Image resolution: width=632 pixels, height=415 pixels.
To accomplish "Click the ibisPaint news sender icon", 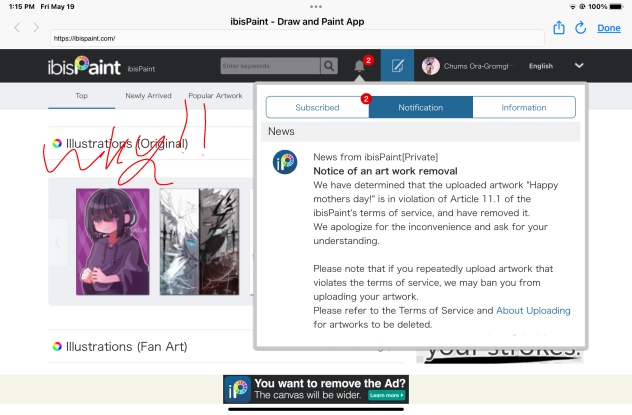I will click(x=284, y=162).
